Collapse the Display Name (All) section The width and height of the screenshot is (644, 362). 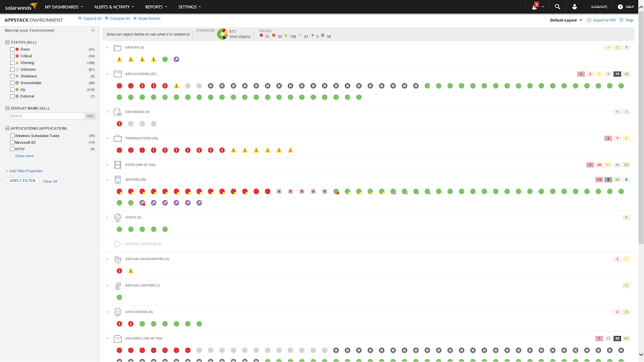(x=7, y=108)
